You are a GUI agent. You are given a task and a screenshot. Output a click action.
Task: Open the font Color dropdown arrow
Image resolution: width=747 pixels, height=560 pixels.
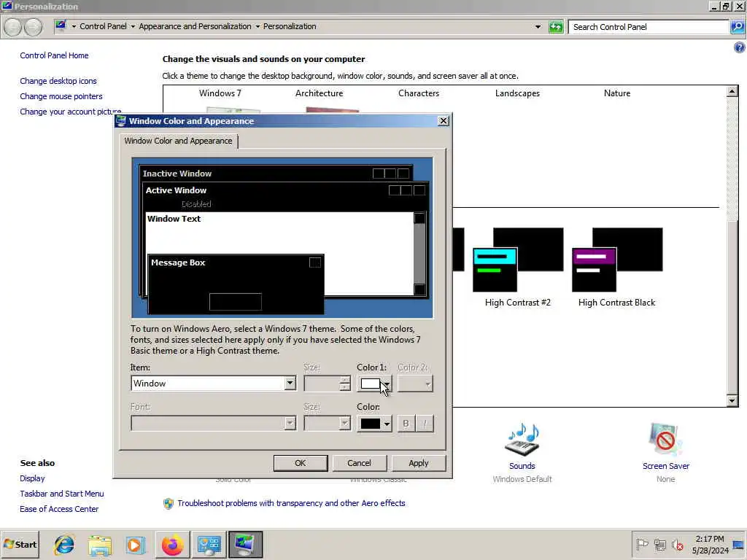tap(387, 424)
